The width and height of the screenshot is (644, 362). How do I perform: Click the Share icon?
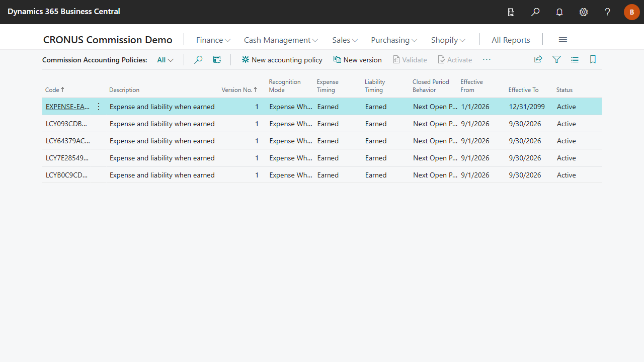coord(538,60)
